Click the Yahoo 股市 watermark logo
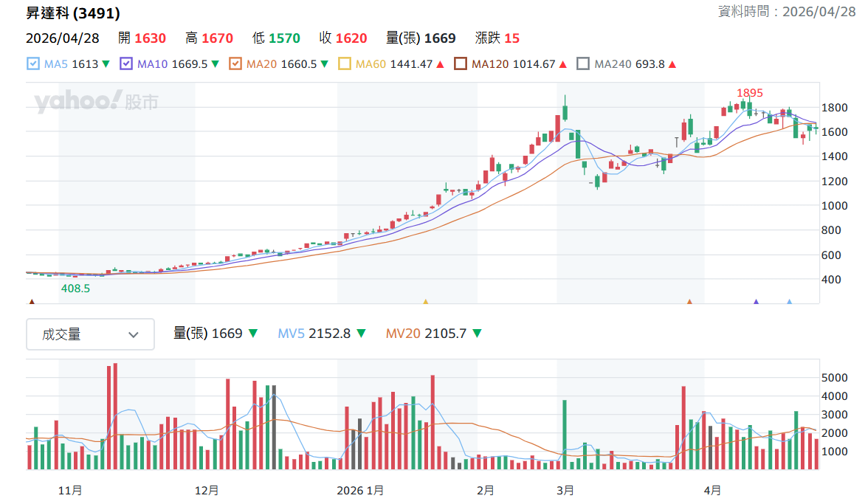Viewport: 865px width, 504px height. click(x=96, y=102)
